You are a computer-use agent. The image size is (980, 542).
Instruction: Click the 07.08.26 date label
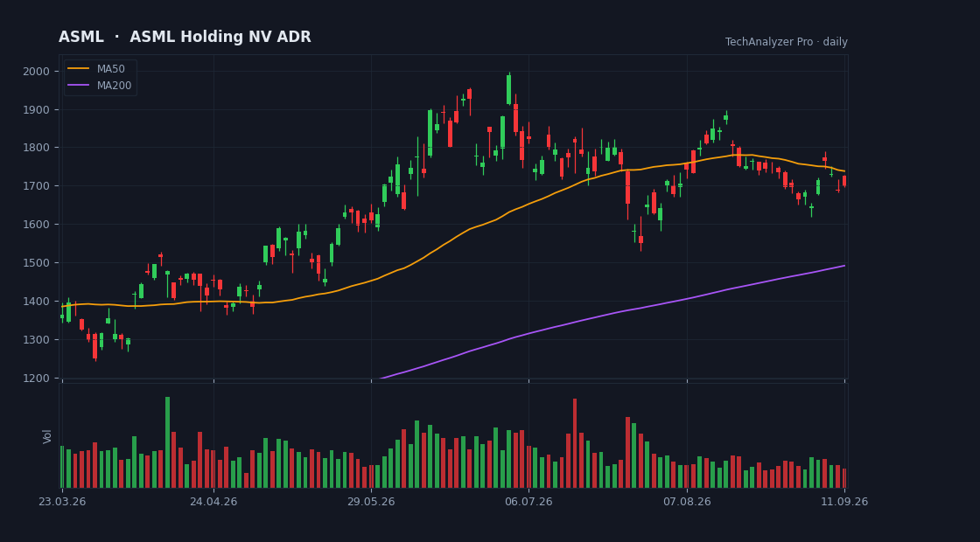point(687,502)
